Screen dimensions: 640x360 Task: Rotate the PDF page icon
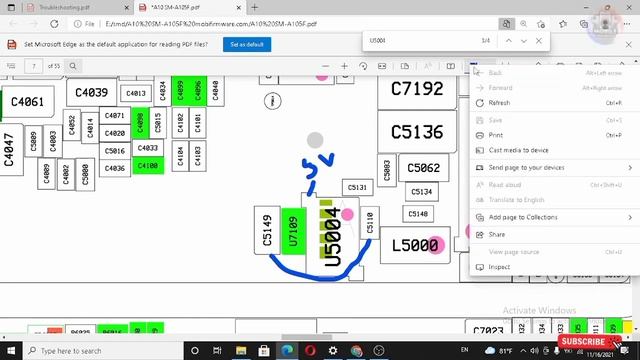coord(363,66)
